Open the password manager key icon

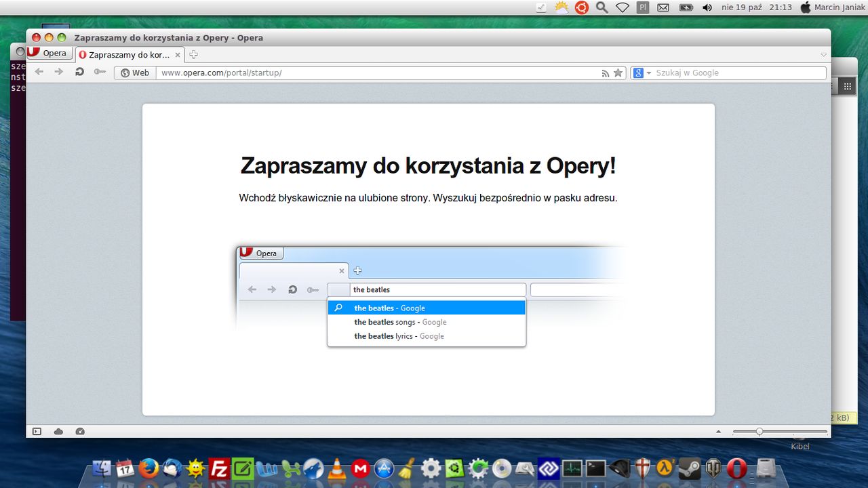pos(100,72)
